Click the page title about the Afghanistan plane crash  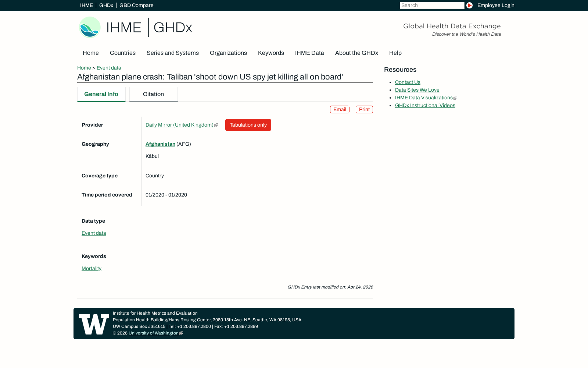pos(210,77)
